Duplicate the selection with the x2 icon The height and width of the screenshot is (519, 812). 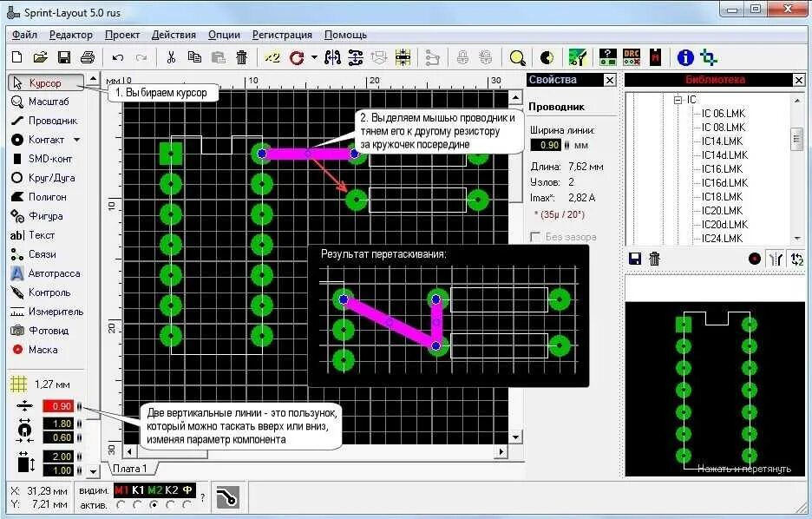(272, 57)
